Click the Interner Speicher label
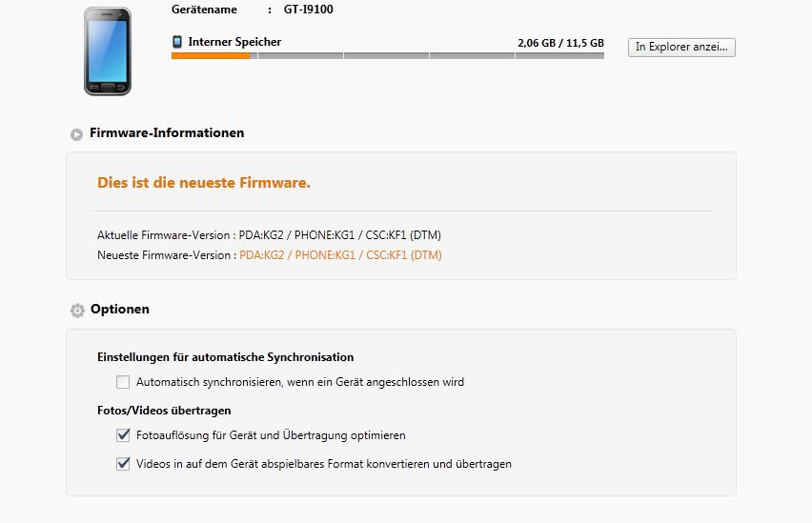 tap(234, 42)
